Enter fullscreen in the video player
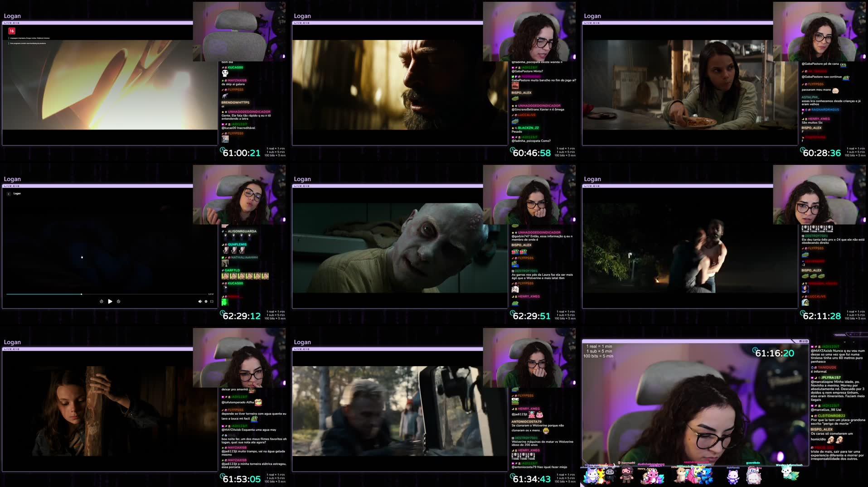This screenshot has height=487, width=868. pyautogui.click(x=212, y=301)
